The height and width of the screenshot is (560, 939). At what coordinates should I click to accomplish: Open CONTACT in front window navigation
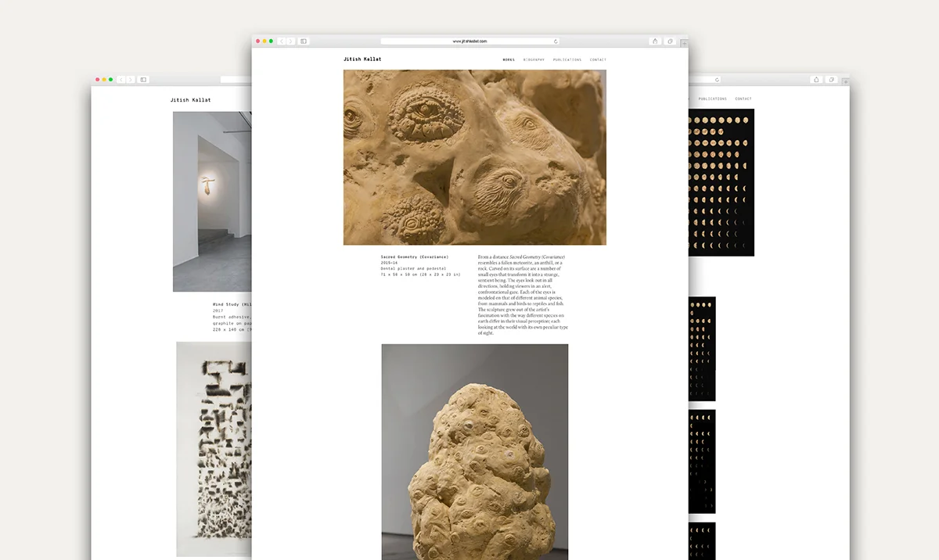598,59
